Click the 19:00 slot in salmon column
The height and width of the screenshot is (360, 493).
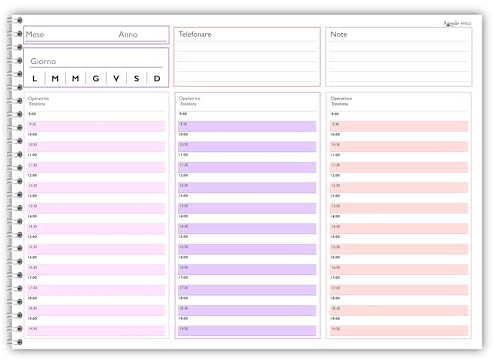point(399,321)
